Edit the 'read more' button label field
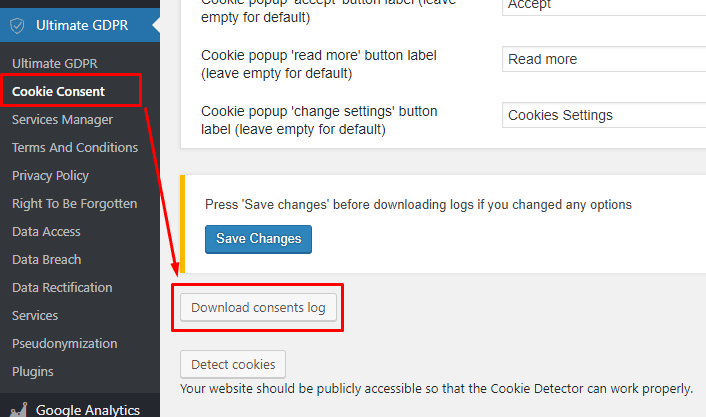The height and width of the screenshot is (417, 706). (603, 59)
